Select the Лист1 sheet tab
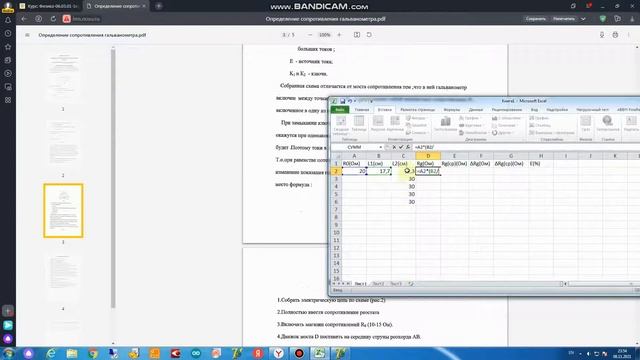 pos(360,283)
